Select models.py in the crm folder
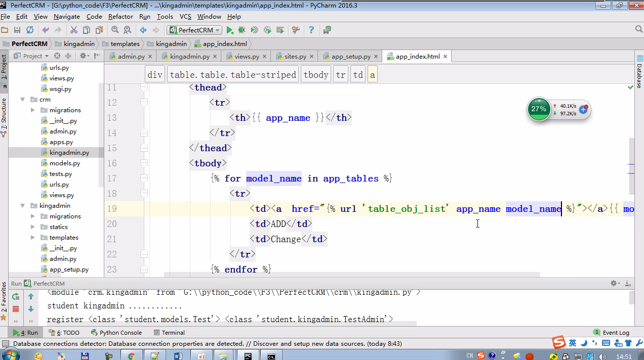Image resolution: width=644 pixels, height=360 pixels. [65, 163]
